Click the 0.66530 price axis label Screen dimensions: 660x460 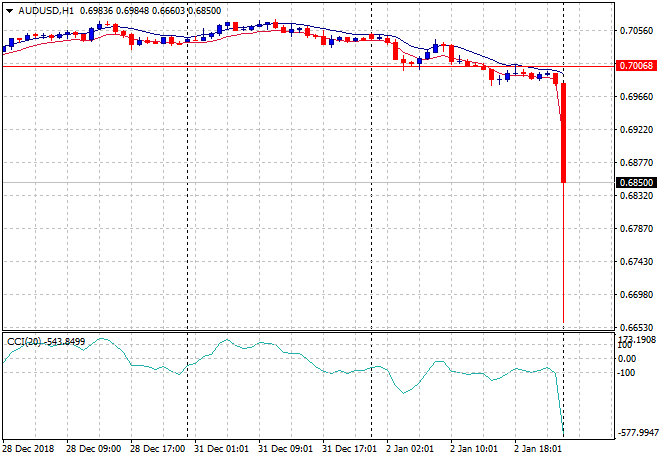click(x=637, y=328)
